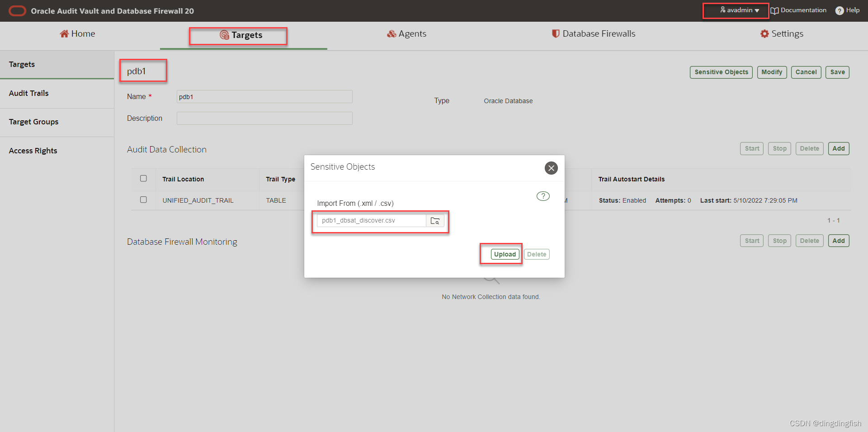
Task: Click the avadmin user icon
Action: pos(723,9)
